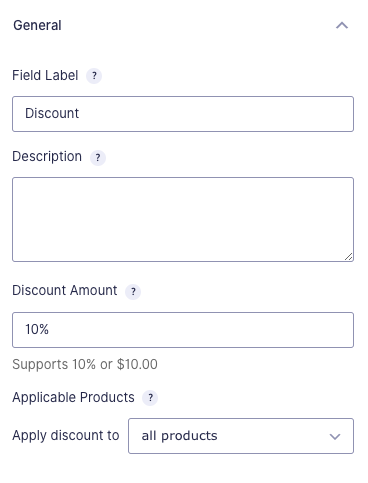Place cursor after the word Discount
The width and height of the screenshot is (368, 483).
coord(80,113)
